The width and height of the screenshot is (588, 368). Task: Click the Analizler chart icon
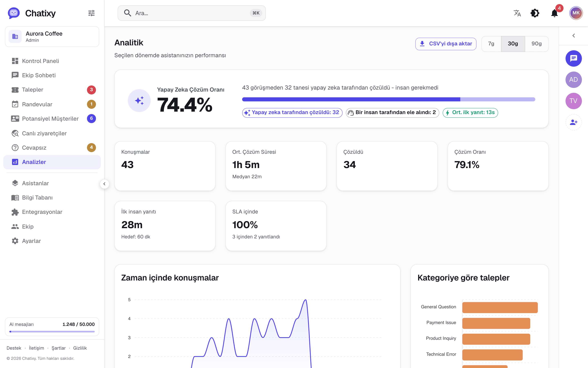(15, 162)
